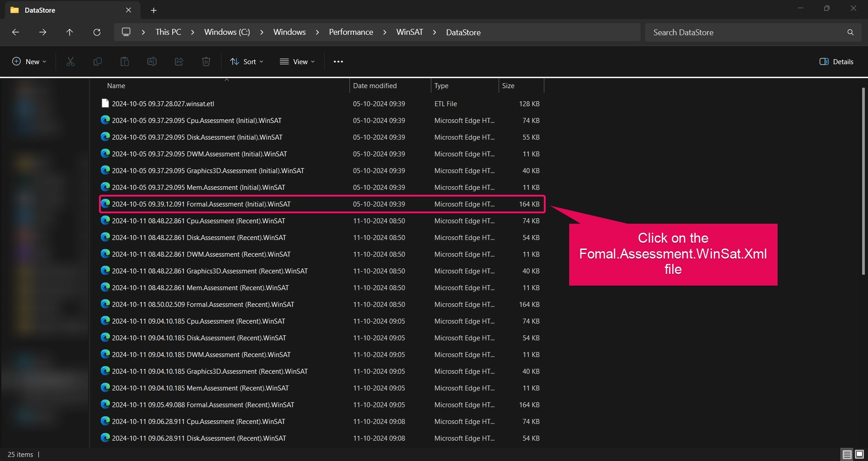Open the New dropdown menu
Image resolution: width=868 pixels, height=461 pixels.
coord(29,61)
